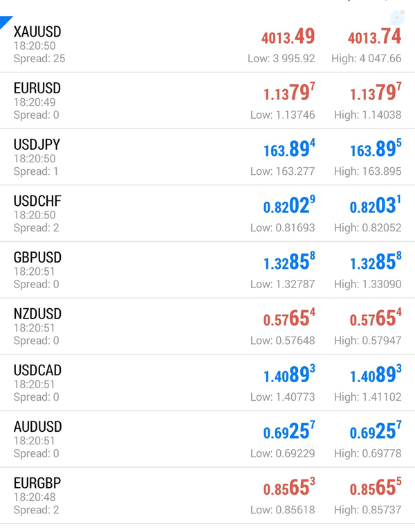Tap XAUUSD Spread: 25 text

pos(39,58)
